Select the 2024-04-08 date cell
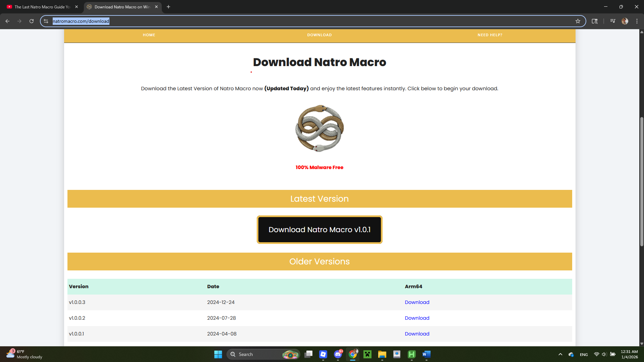Viewport: 644px width, 362px height. (x=222, y=334)
